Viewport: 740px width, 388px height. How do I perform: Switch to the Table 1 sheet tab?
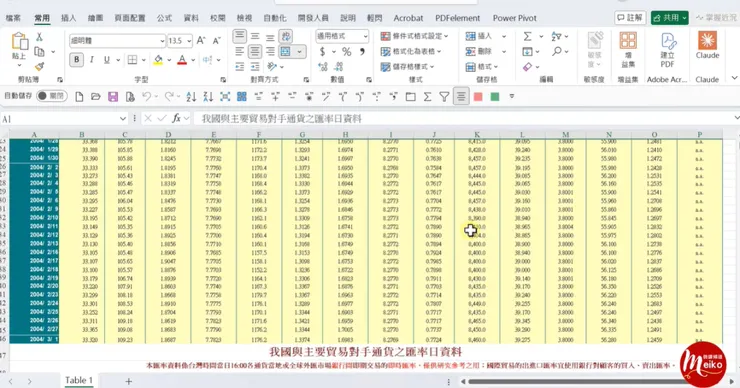point(78,380)
